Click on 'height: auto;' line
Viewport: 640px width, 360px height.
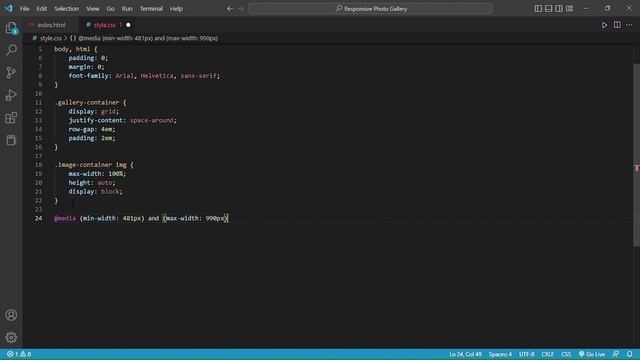pos(92,183)
